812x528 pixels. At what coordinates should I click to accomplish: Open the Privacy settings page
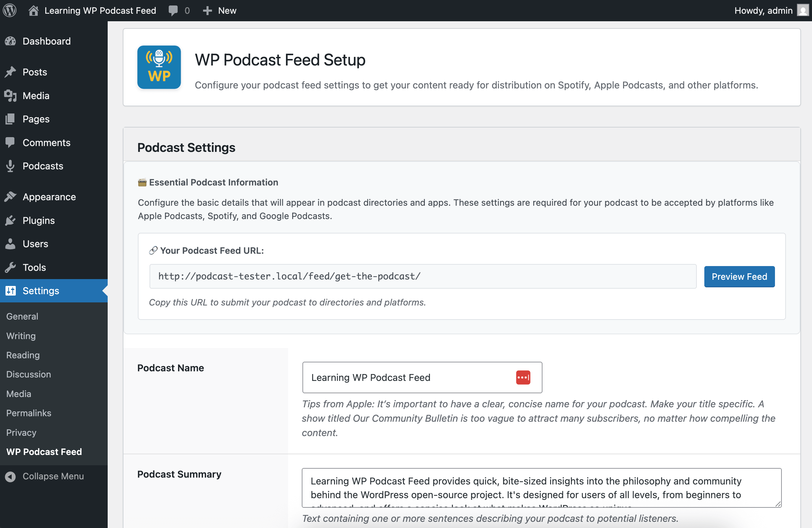pos(21,432)
